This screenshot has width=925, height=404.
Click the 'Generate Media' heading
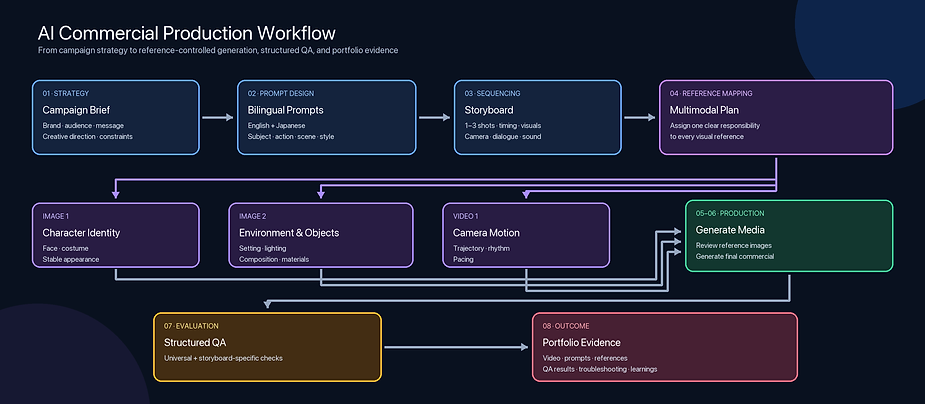(x=730, y=230)
